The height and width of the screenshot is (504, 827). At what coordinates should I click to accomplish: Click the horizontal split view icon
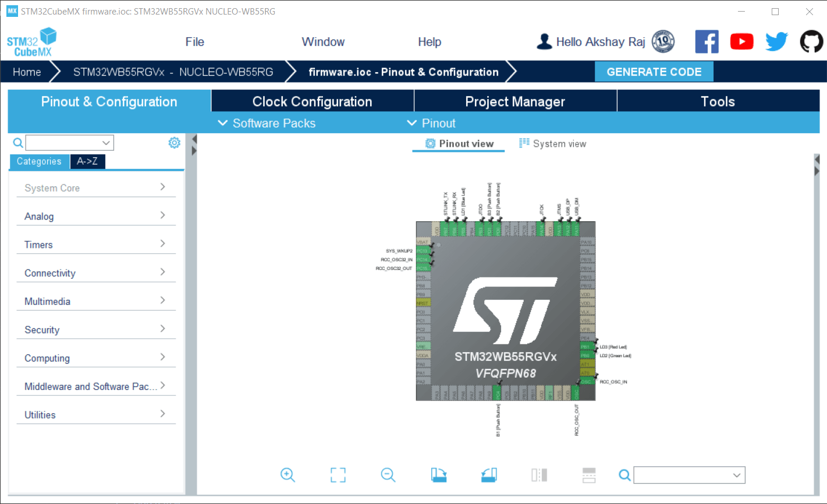589,475
